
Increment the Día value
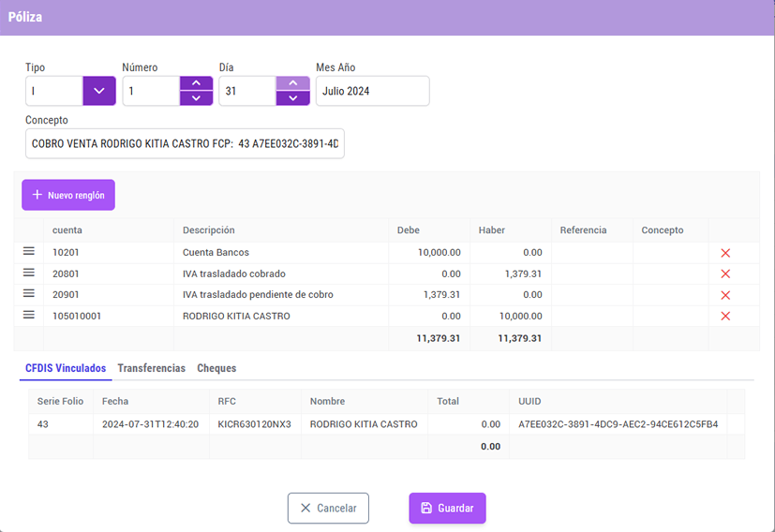coord(292,83)
